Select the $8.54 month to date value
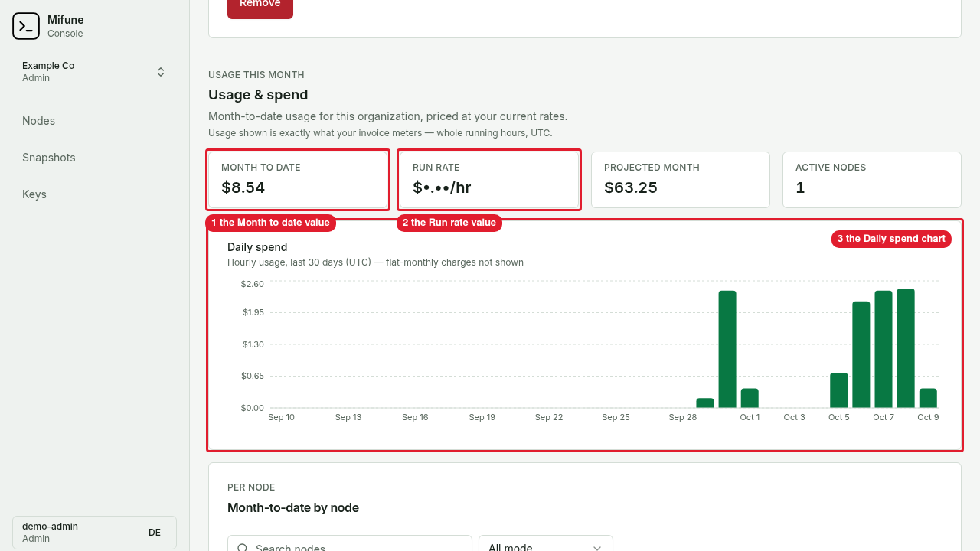This screenshot has height=551, width=980. coord(243,187)
